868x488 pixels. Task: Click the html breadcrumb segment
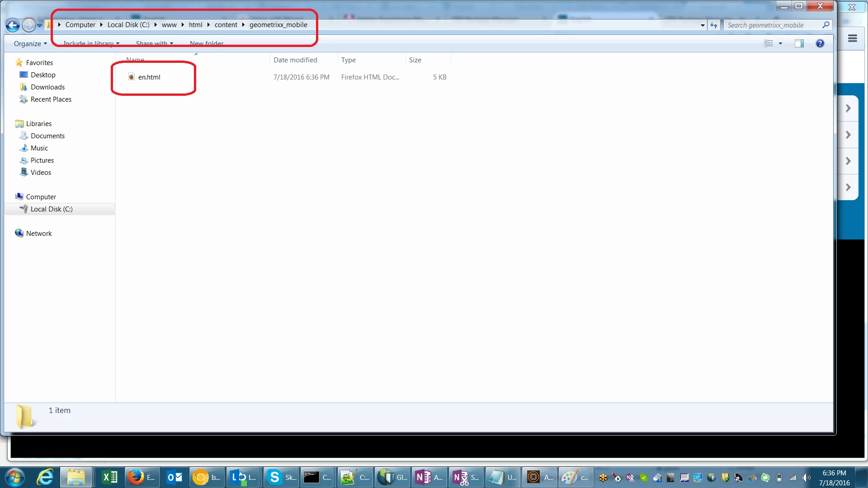[195, 25]
